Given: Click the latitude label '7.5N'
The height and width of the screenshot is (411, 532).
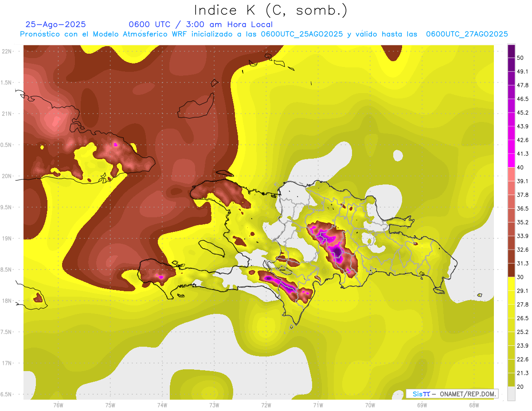Looking at the screenshot, I should point(7,332).
